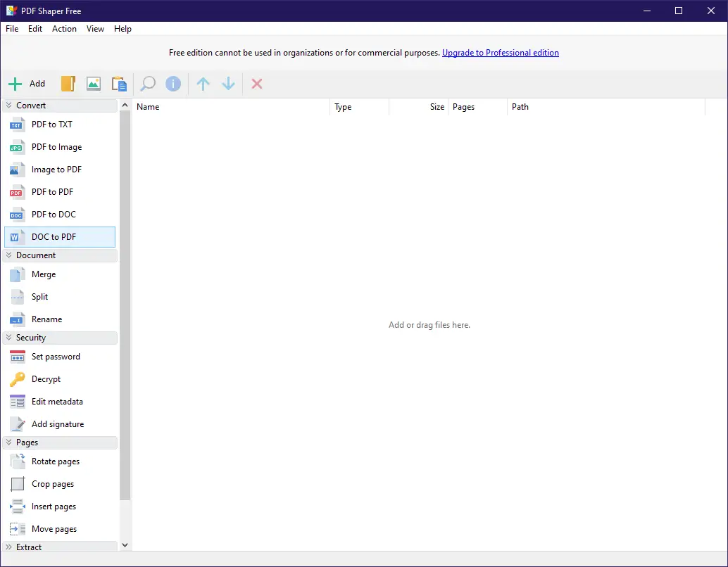
Task: Click the Merge document icon
Action: [x=17, y=274]
